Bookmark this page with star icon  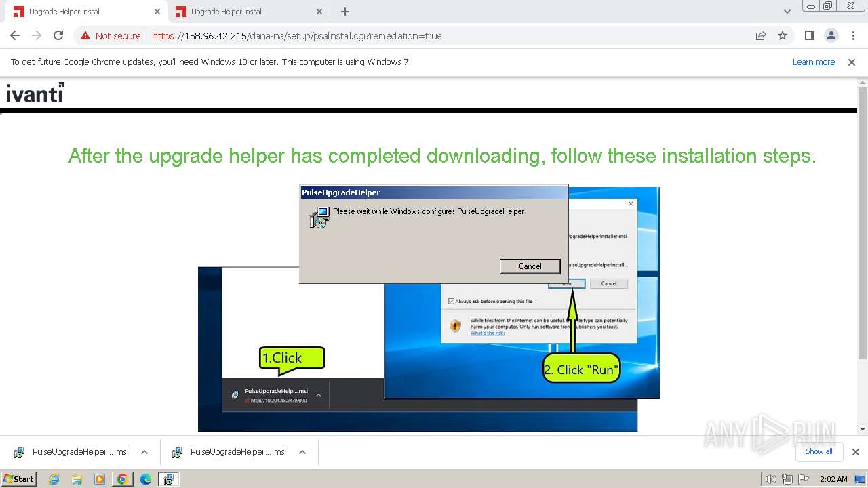click(x=783, y=35)
